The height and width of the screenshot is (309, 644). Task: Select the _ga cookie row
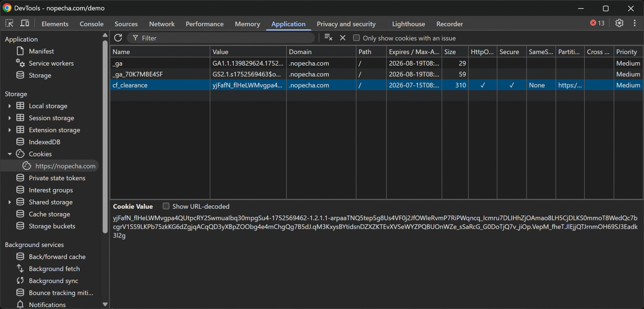click(157, 64)
